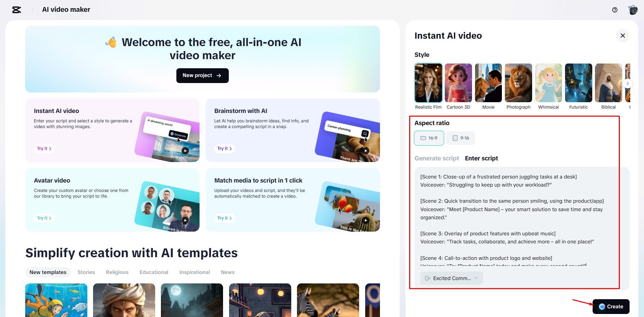
Task: Select the Religious template category
Action: pos(117,272)
